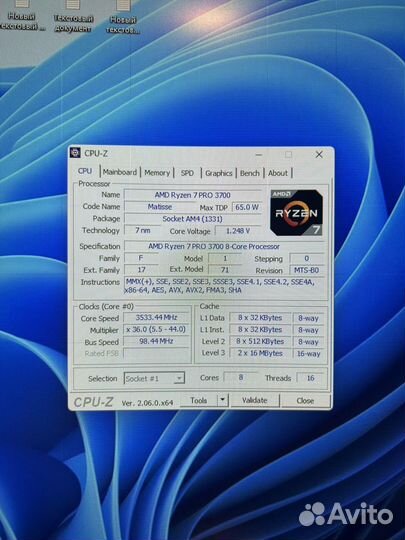Click the processor name AMD Ryzen 7 PRO 3700
This screenshot has height=540, width=405.
(x=193, y=195)
